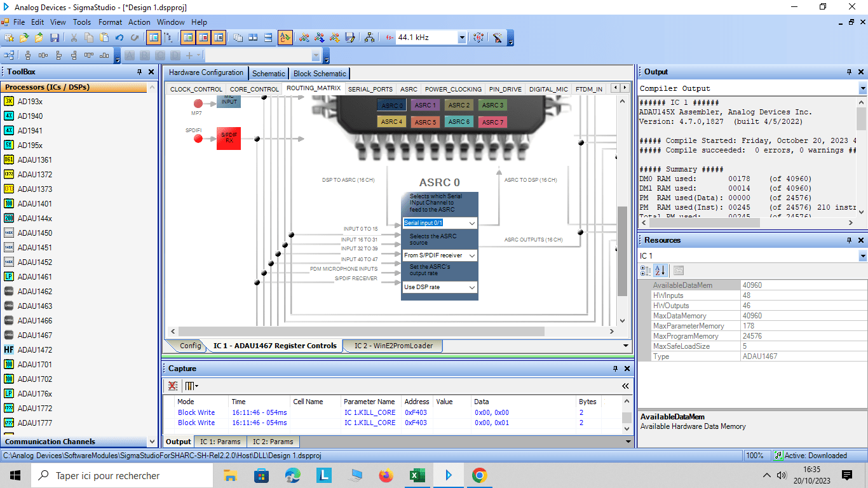
Task: Switch to the Block Schematic tab
Action: [320, 74]
